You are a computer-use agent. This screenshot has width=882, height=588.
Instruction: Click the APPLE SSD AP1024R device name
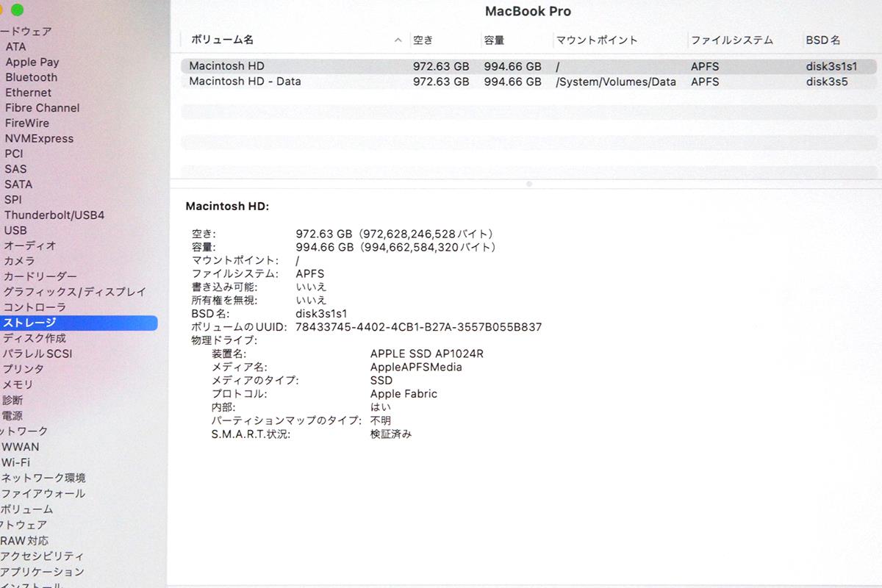427,354
